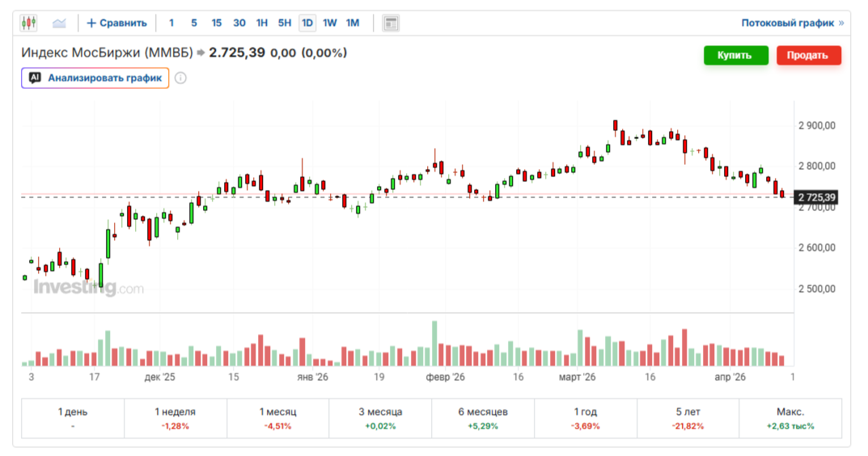868x456 pixels.
Task: Click the green Купить button
Action: [x=735, y=55]
